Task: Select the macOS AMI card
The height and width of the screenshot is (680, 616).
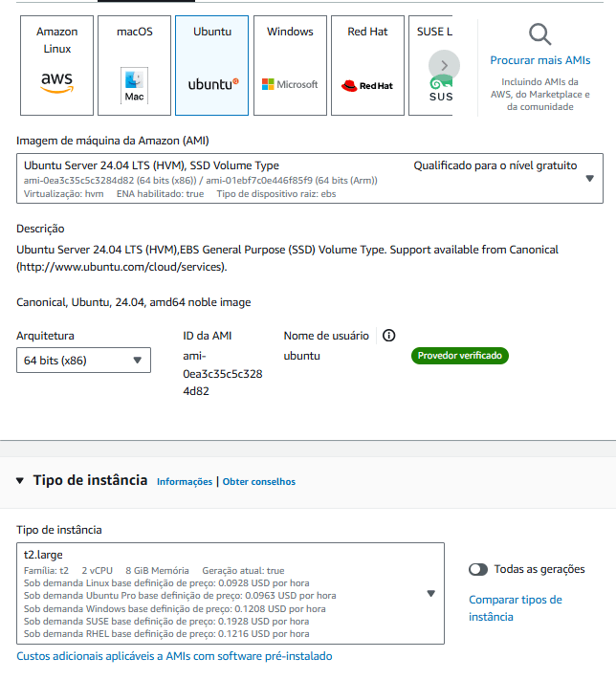Action: point(135,65)
